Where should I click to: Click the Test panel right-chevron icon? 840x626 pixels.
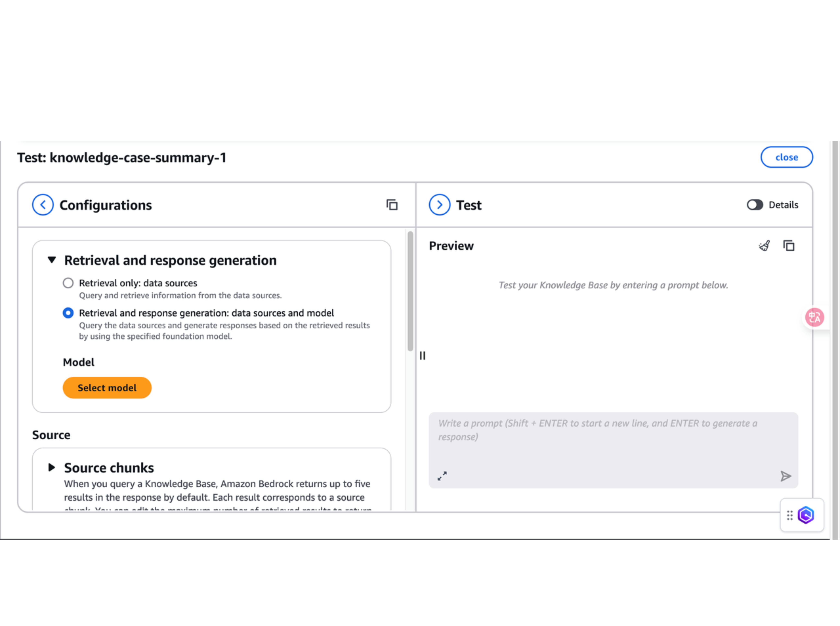[x=439, y=205]
